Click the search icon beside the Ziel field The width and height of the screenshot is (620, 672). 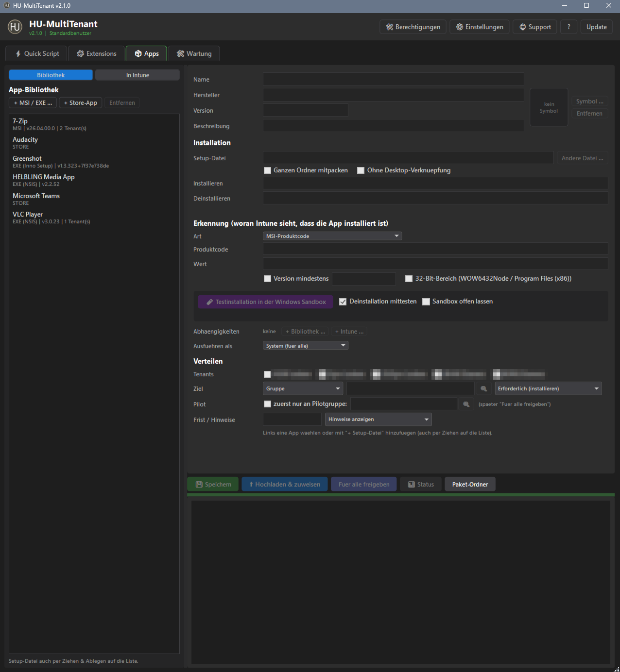click(484, 388)
